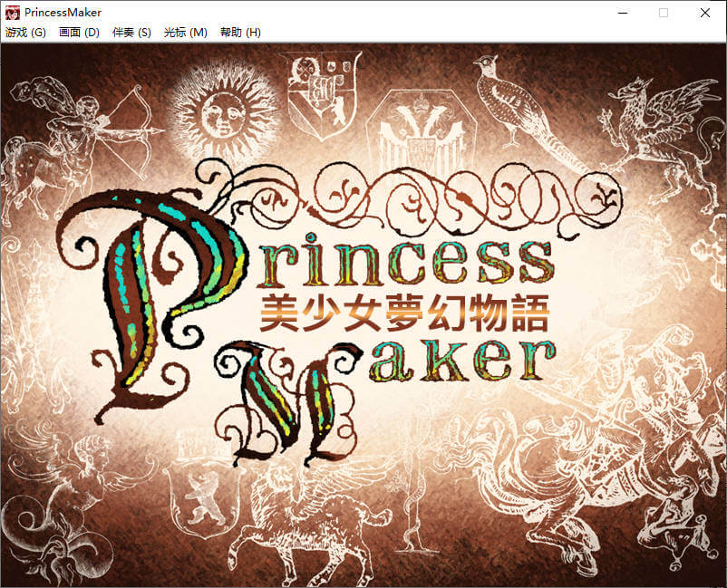Click the sun face emblem
727x588 pixels.
pos(223,115)
